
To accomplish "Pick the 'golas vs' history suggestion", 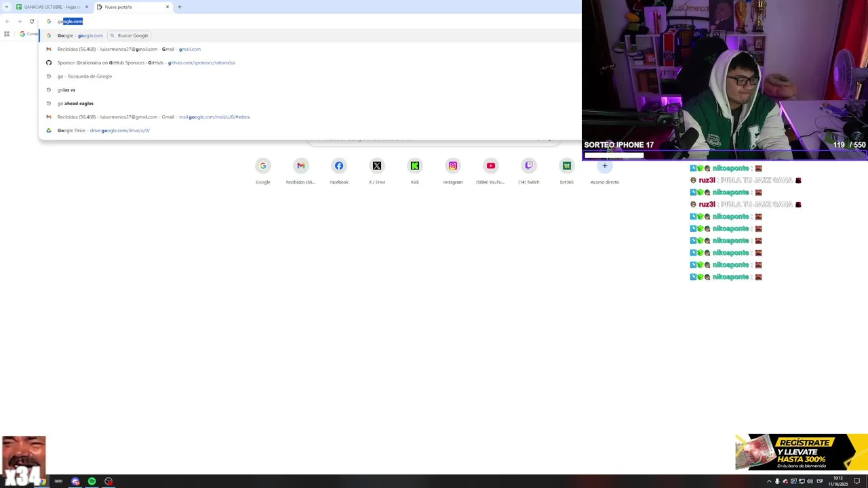I will [x=309, y=89].
